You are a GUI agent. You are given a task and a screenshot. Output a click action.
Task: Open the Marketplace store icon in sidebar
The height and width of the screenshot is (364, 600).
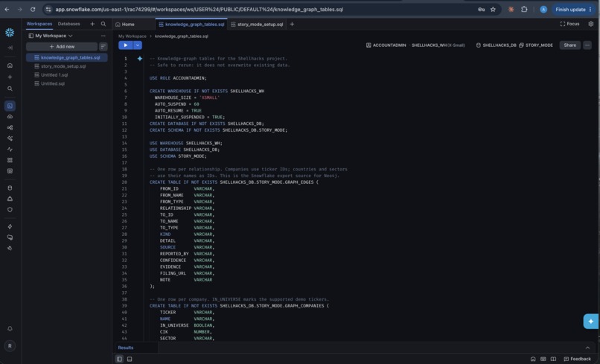pyautogui.click(x=10, y=171)
